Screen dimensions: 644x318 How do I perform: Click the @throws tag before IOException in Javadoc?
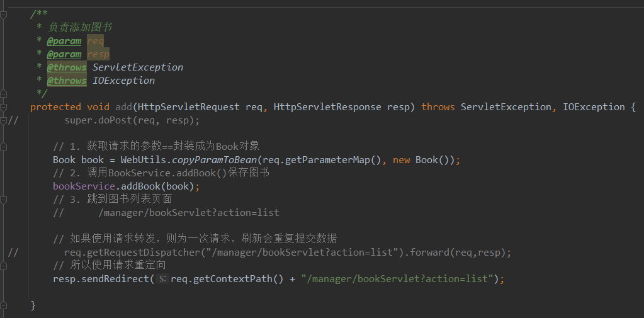pos(67,81)
